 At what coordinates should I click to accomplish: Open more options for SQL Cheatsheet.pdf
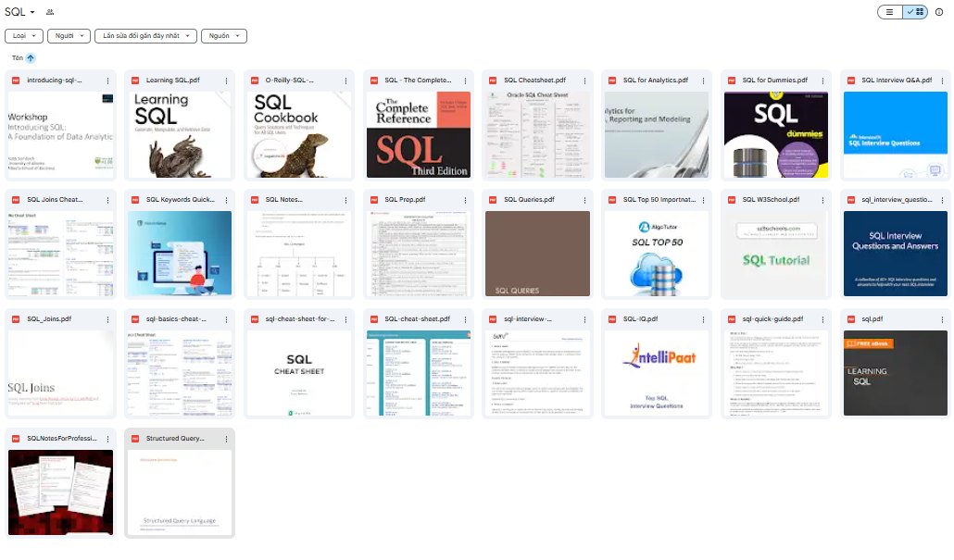pyautogui.click(x=584, y=81)
